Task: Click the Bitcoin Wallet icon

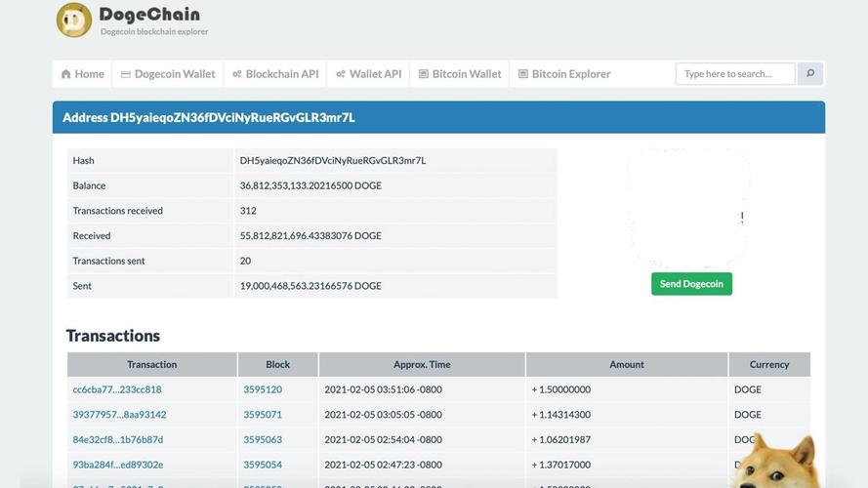Action: coord(424,74)
